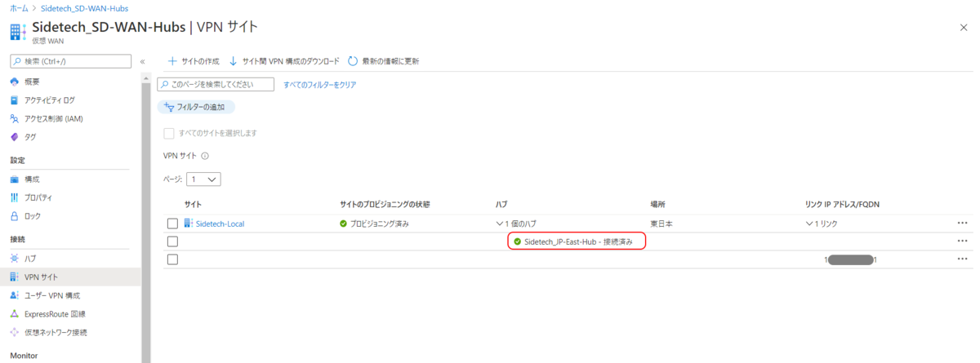Screen dimensions: 980x363
Task: Open more options for Sidetech-Local row
Action: (x=962, y=223)
